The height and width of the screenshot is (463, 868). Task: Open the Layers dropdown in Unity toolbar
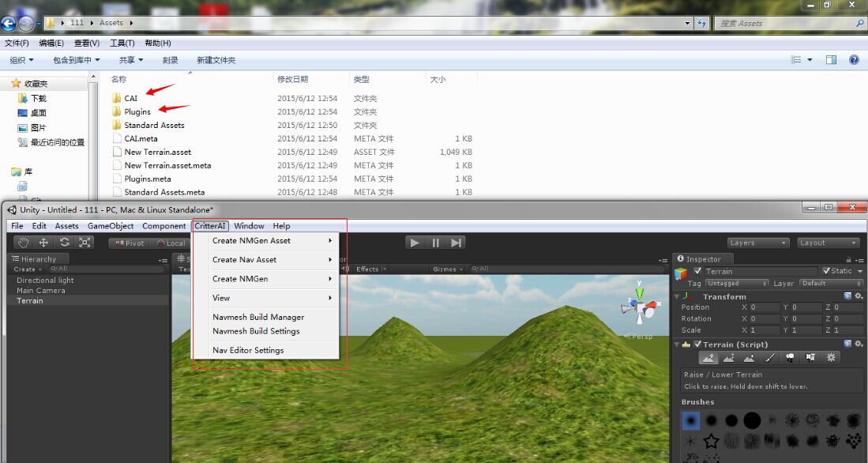(x=758, y=243)
